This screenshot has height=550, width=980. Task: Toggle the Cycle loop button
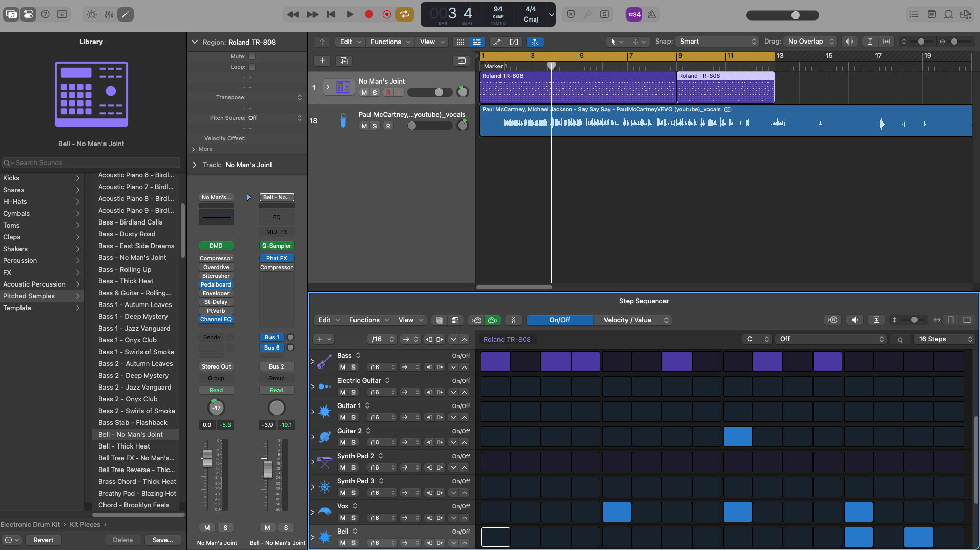pyautogui.click(x=405, y=14)
